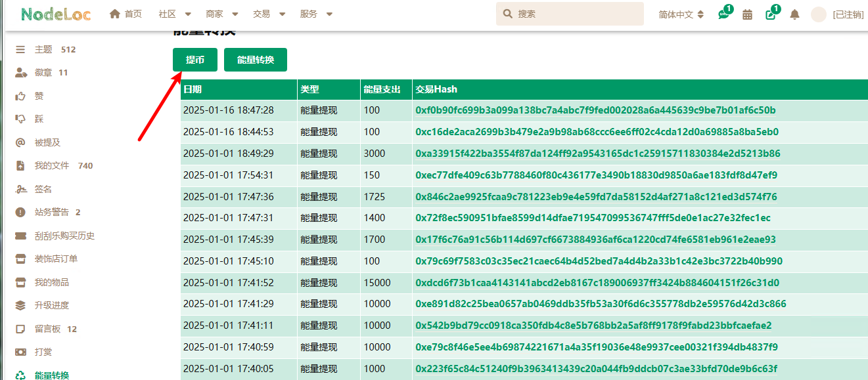Open the chat messages icon in header
The image size is (868, 380).
point(723,14)
